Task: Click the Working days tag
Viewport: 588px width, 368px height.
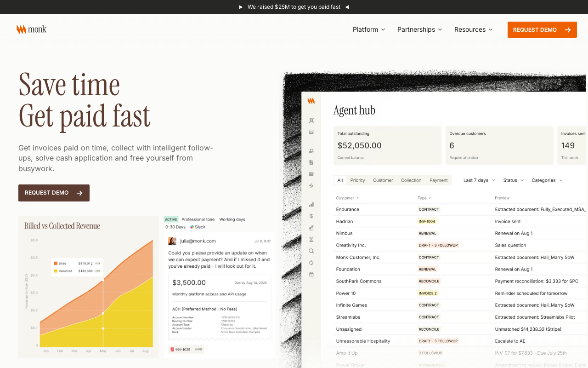Action: pyautogui.click(x=232, y=219)
